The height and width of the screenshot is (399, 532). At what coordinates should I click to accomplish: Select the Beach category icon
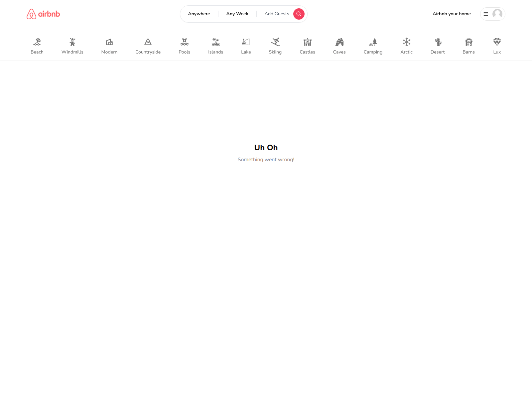37,42
